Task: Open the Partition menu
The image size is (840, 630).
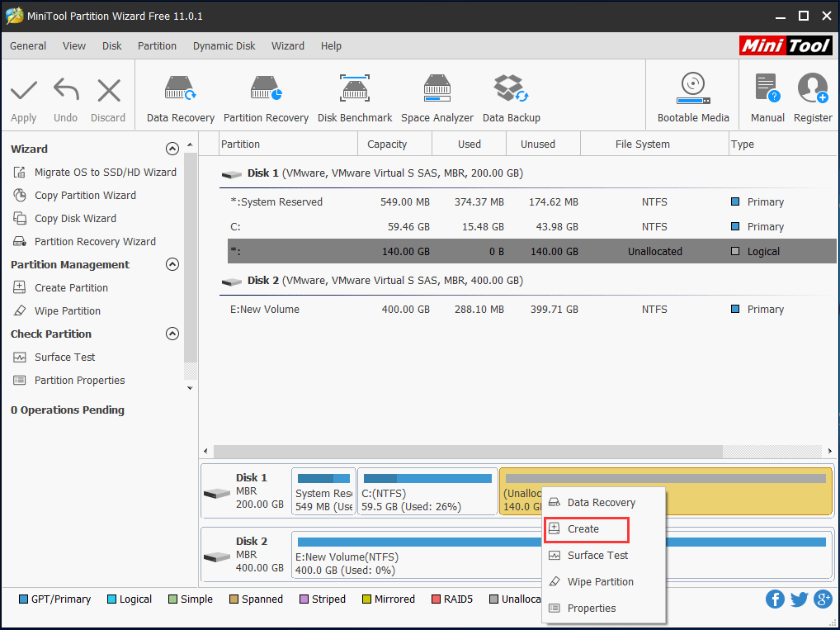Action: pyautogui.click(x=157, y=45)
